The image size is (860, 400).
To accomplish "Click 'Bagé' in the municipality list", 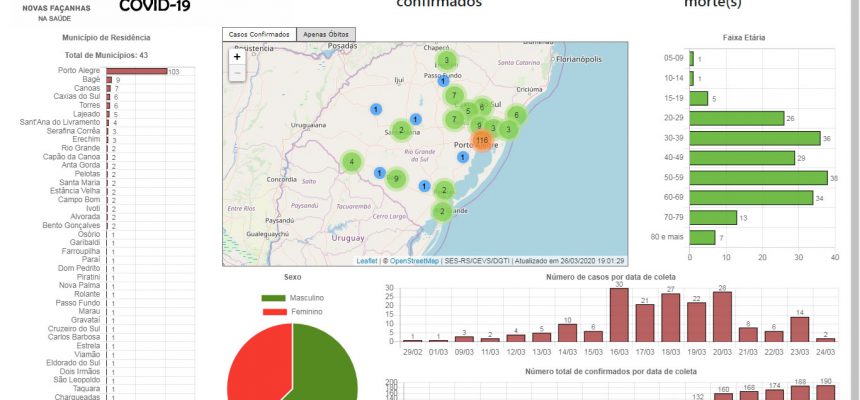I will 92,80.
